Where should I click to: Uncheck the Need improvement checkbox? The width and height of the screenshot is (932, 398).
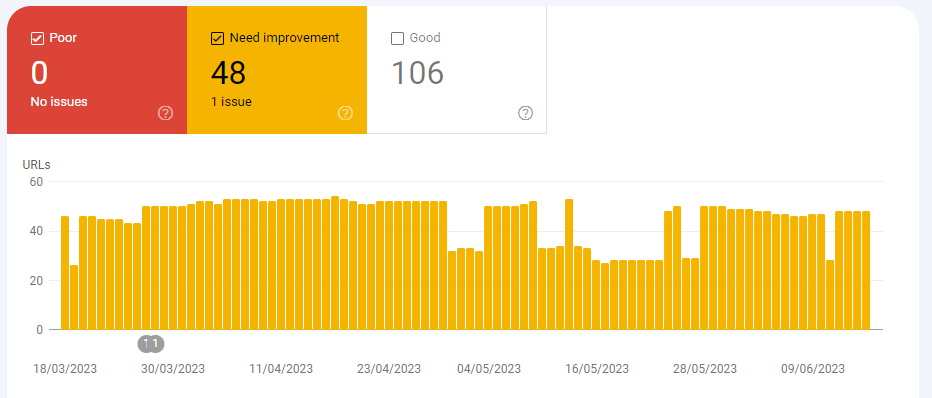[x=218, y=39]
